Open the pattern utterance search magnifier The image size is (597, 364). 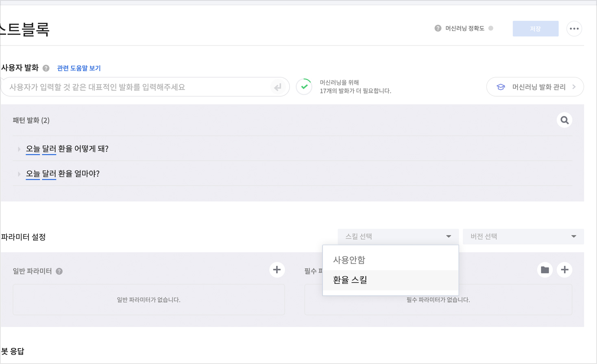[564, 120]
